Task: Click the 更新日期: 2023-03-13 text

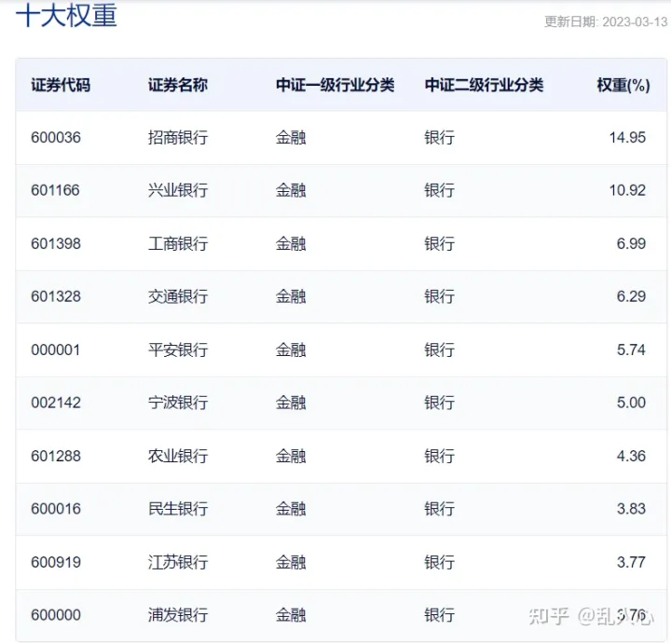Action: (606, 21)
